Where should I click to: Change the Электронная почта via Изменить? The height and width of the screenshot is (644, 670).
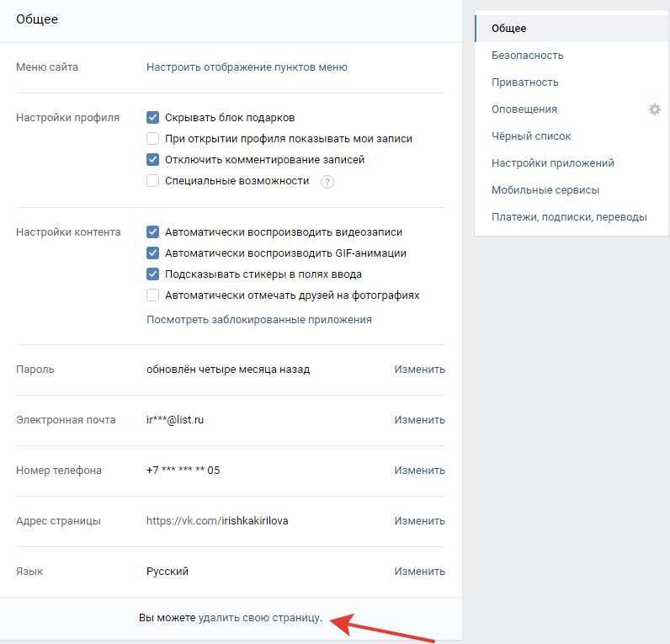420,419
